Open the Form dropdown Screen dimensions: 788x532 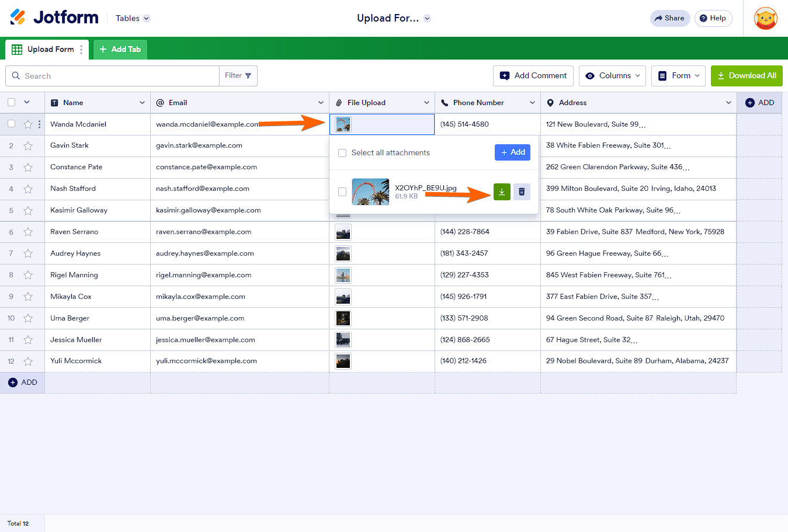tap(678, 76)
